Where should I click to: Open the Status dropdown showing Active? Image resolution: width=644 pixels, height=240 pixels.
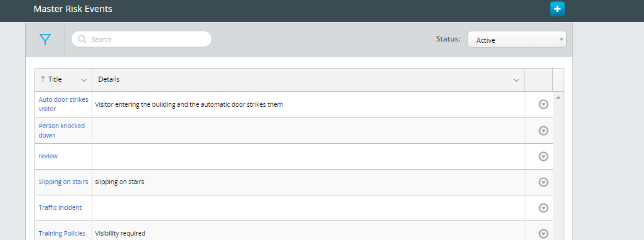click(x=517, y=40)
